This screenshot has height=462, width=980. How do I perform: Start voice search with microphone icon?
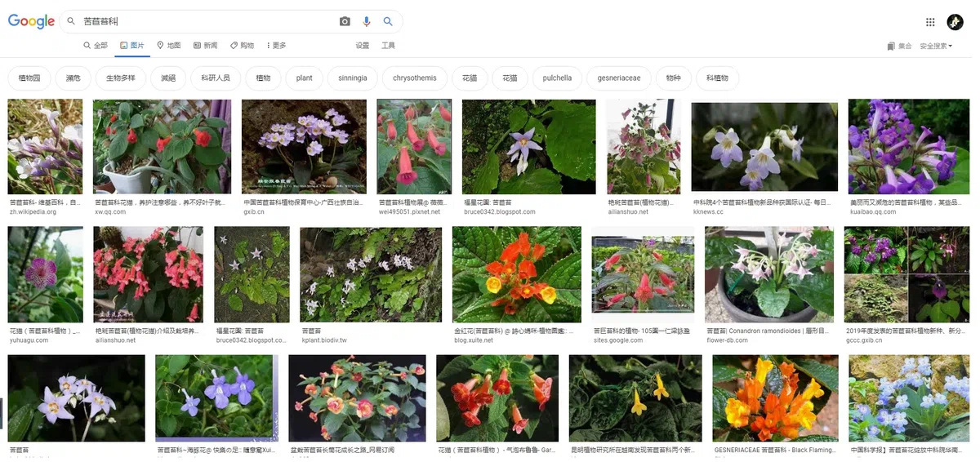tap(367, 22)
